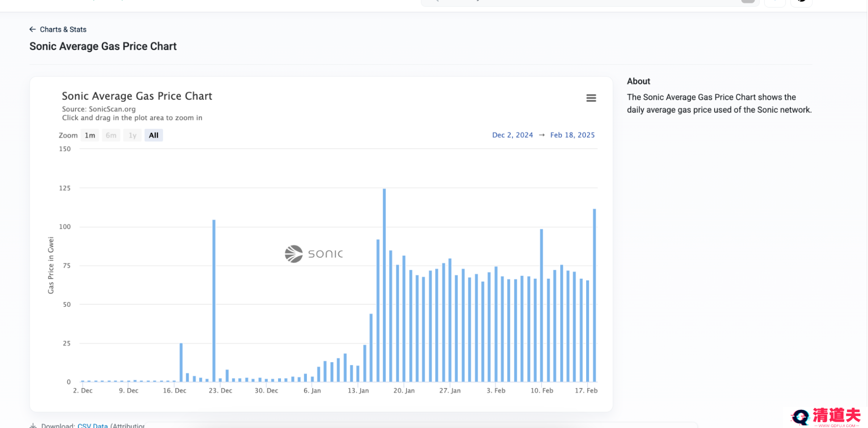
Task: Focus the search bar at page top
Action: click(x=590, y=2)
